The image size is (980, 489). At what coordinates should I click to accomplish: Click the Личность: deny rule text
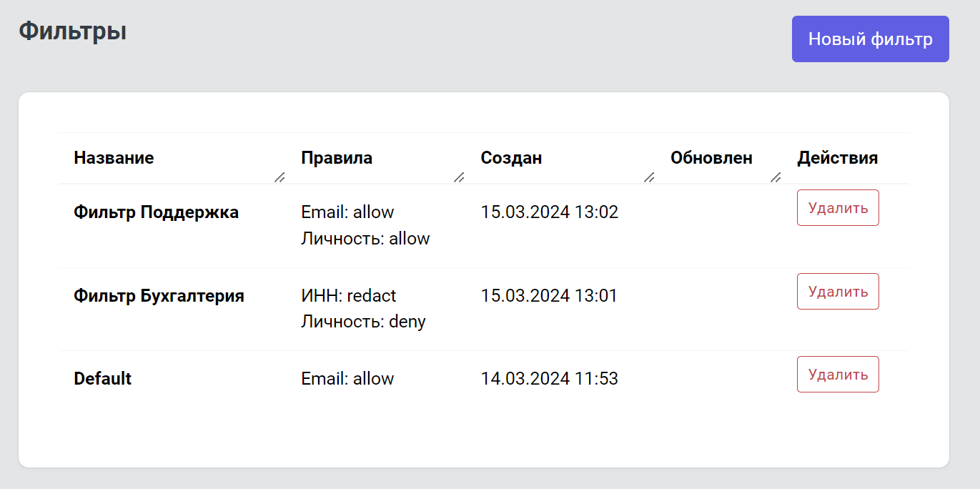363,322
